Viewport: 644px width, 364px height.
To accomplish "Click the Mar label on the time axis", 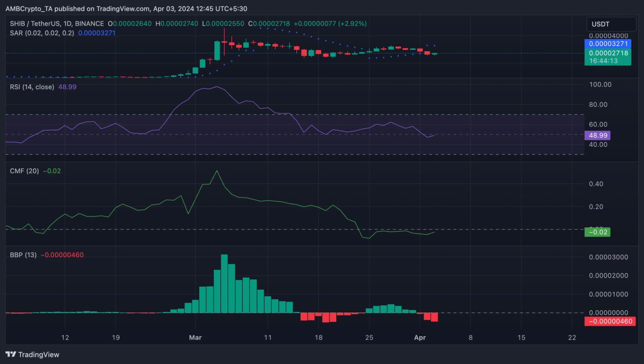I will [195, 338].
